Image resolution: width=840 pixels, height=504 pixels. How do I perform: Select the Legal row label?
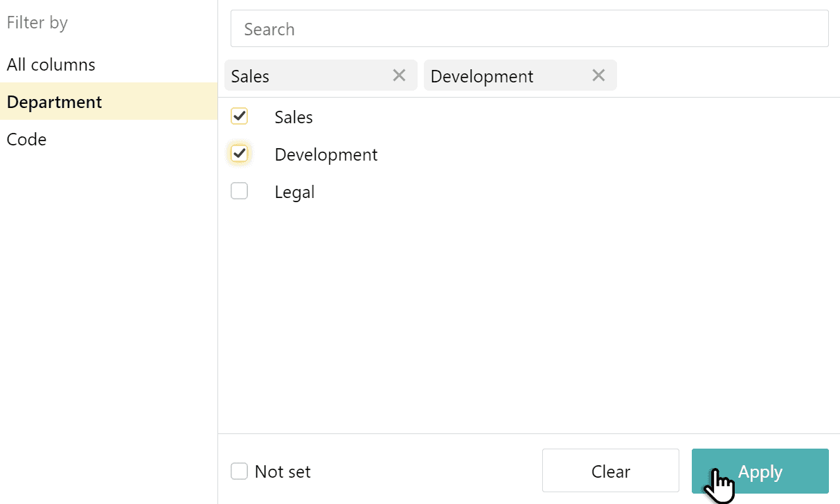point(294,191)
